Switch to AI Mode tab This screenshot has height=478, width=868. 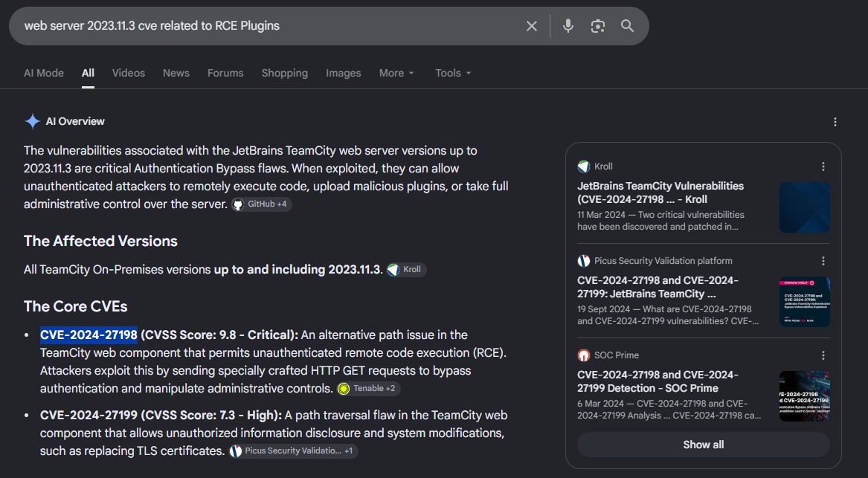point(44,73)
